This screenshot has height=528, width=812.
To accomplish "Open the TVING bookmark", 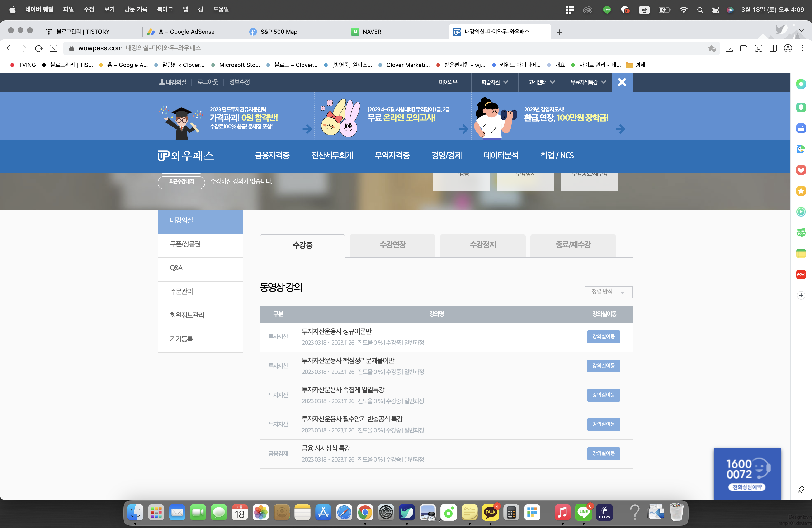I will click(x=23, y=65).
